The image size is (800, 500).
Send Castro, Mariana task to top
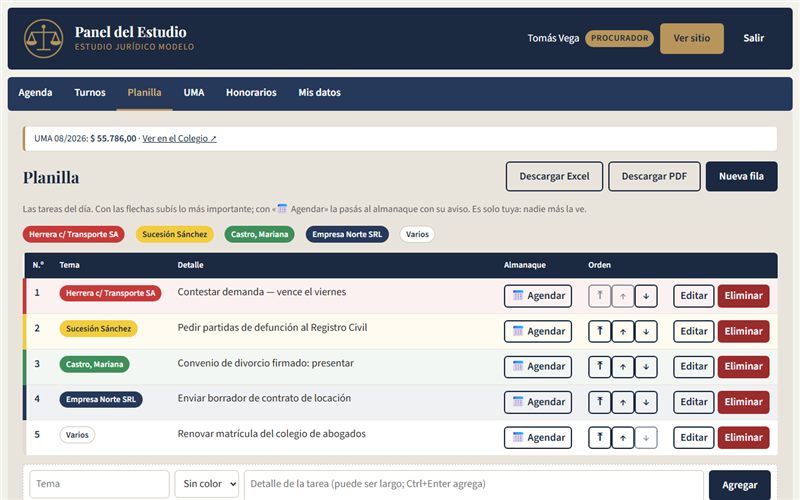pyautogui.click(x=599, y=366)
